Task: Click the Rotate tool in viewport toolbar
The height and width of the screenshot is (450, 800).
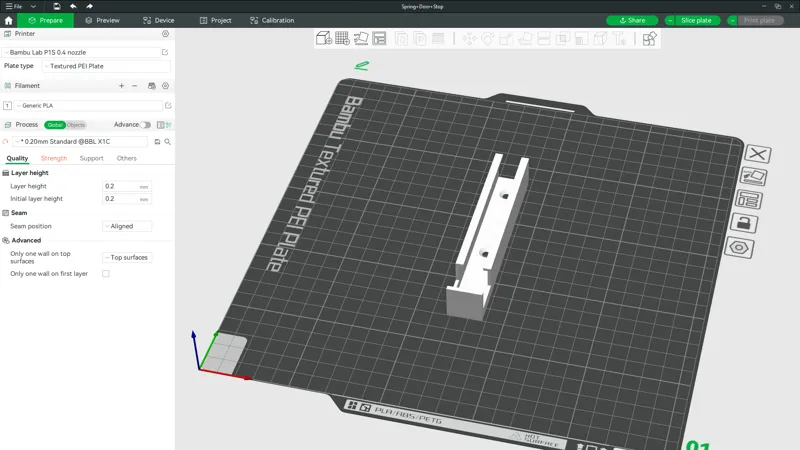Action: [x=488, y=39]
